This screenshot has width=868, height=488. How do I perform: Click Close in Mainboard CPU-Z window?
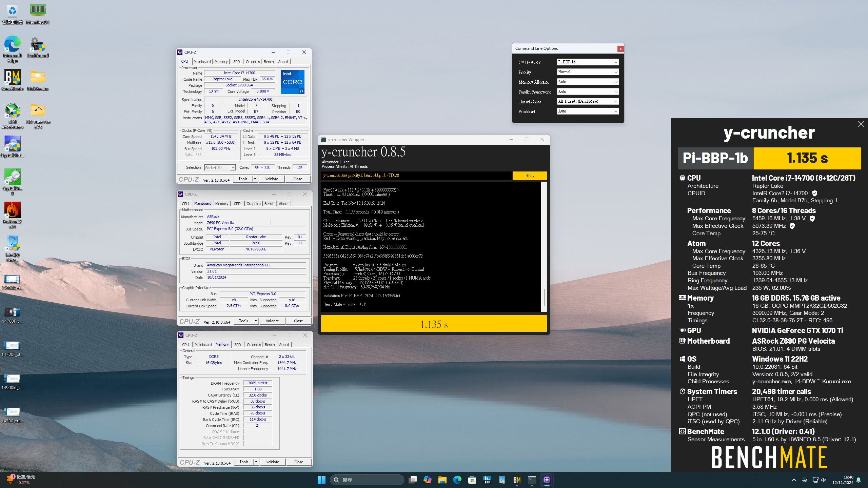[298, 321]
